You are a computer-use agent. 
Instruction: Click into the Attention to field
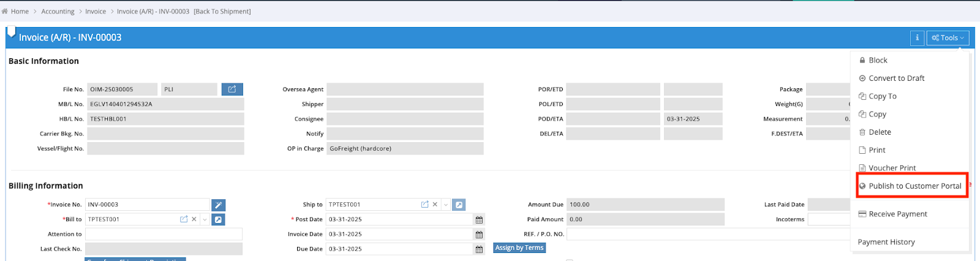[164, 234]
